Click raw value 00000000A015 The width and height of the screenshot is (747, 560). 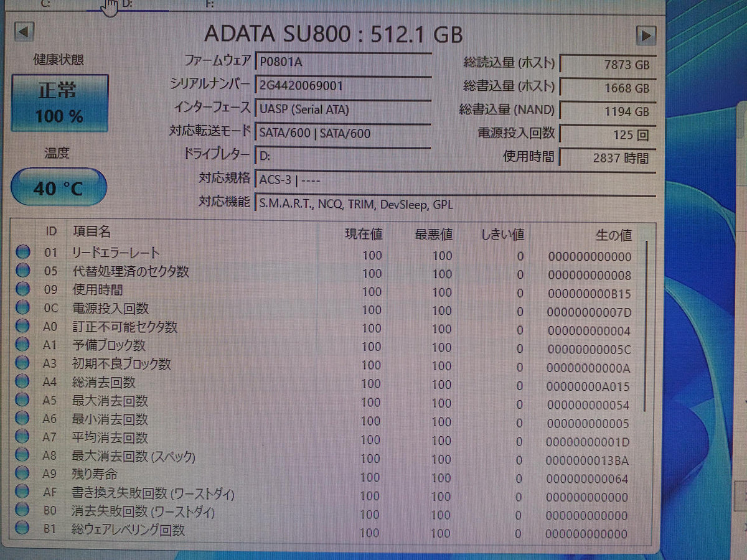click(x=588, y=386)
